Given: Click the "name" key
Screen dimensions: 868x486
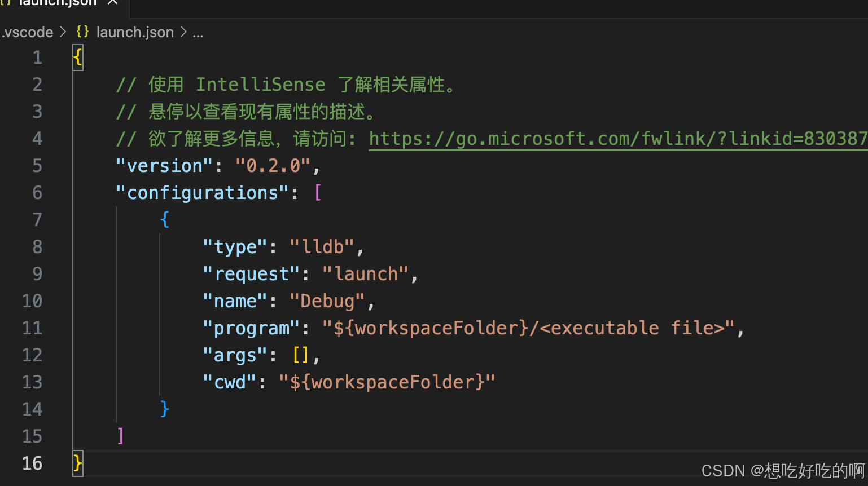Looking at the screenshot, I should pyautogui.click(x=235, y=301).
